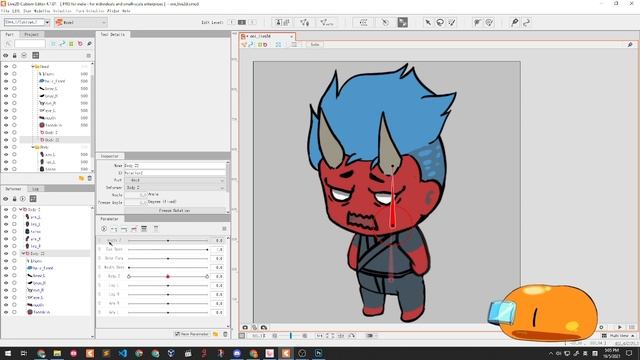Click the ID field in Inspector

tap(175, 173)
